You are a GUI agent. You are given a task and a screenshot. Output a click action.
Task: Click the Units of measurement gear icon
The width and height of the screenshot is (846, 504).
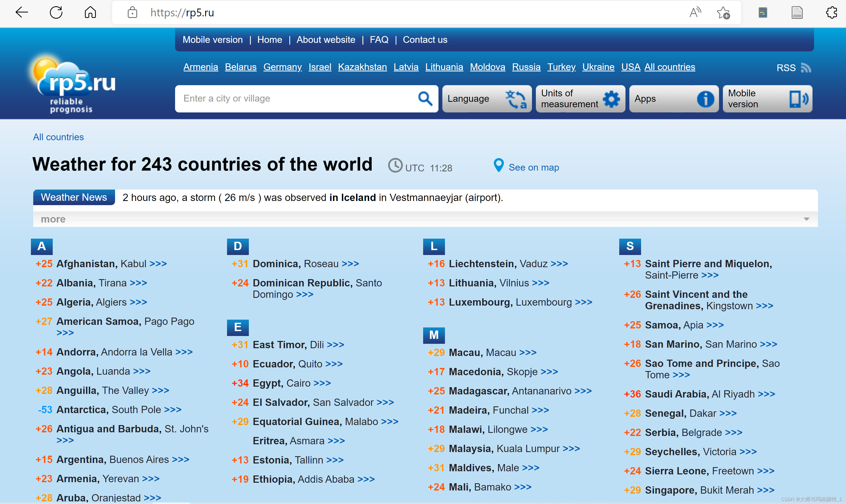click(x=611, y=99)
